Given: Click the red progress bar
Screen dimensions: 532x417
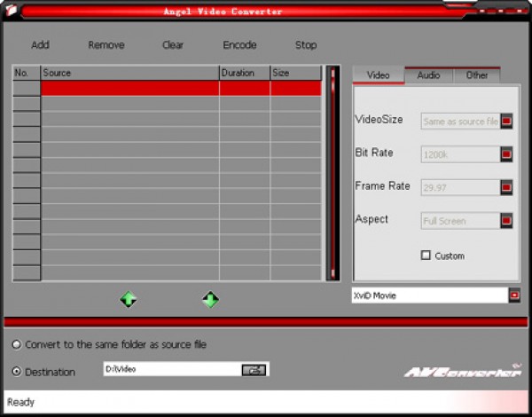Looking at the screenshot, I should click(266, 322).
